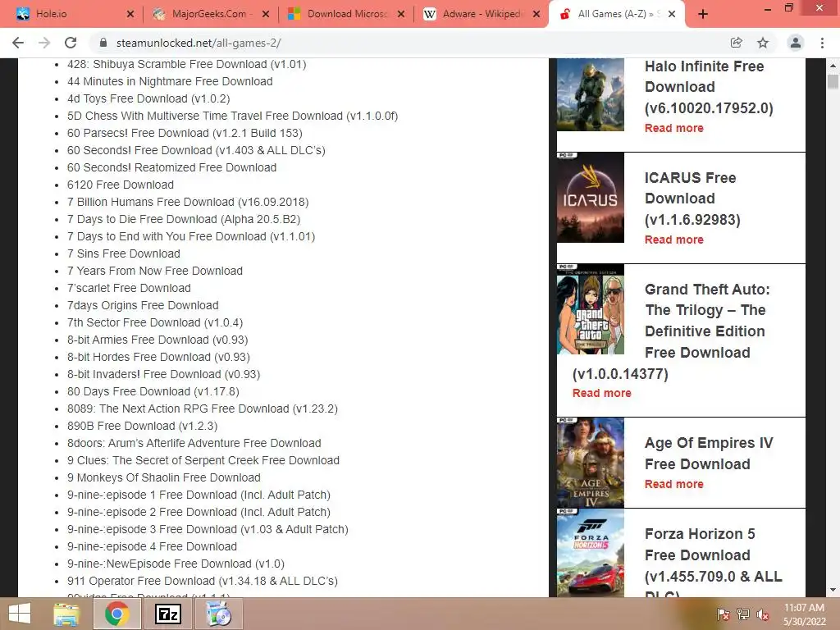Click the Action Center flag tray icon
Image resolution: width=840 pixels, height=630 pixels.
723,614
